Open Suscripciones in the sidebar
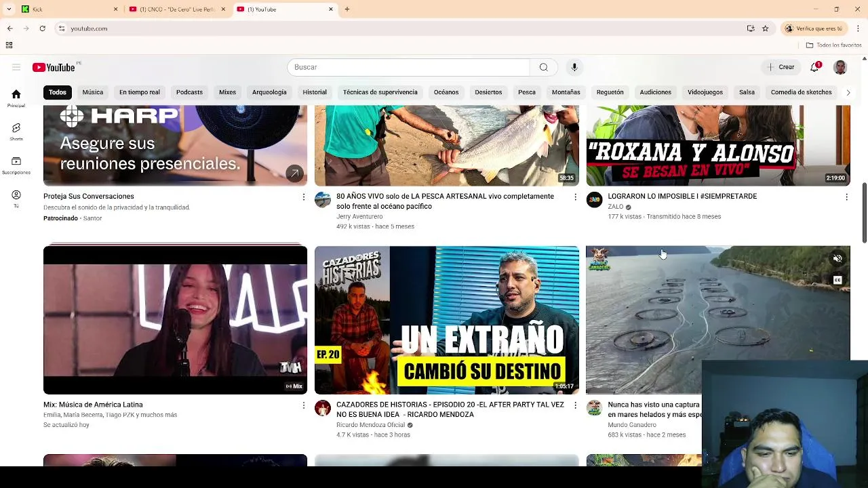868x488 pixels. 16,165
